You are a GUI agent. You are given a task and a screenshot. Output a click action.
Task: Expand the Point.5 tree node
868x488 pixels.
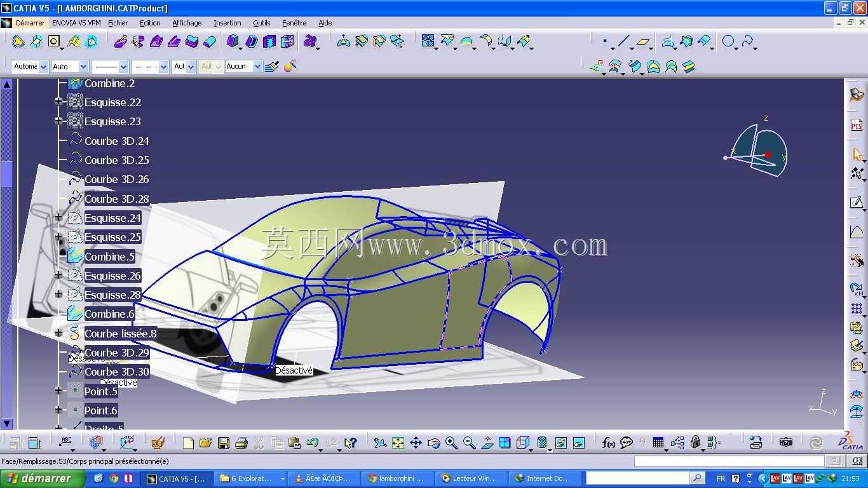click(58, 391)
